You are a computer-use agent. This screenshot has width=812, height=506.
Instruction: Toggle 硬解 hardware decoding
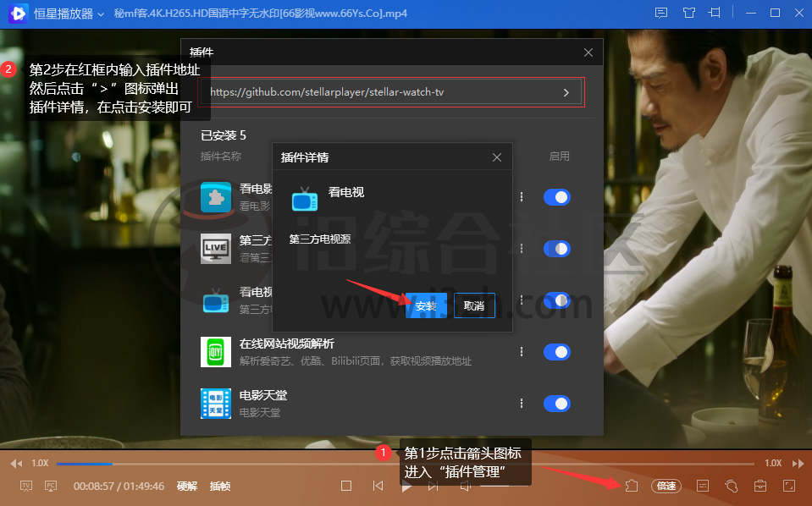187,486
